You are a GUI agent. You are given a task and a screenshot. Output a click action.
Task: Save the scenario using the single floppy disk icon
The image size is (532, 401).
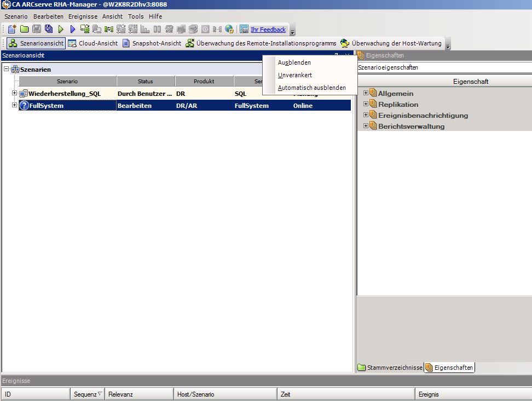[x=37, y=29]
